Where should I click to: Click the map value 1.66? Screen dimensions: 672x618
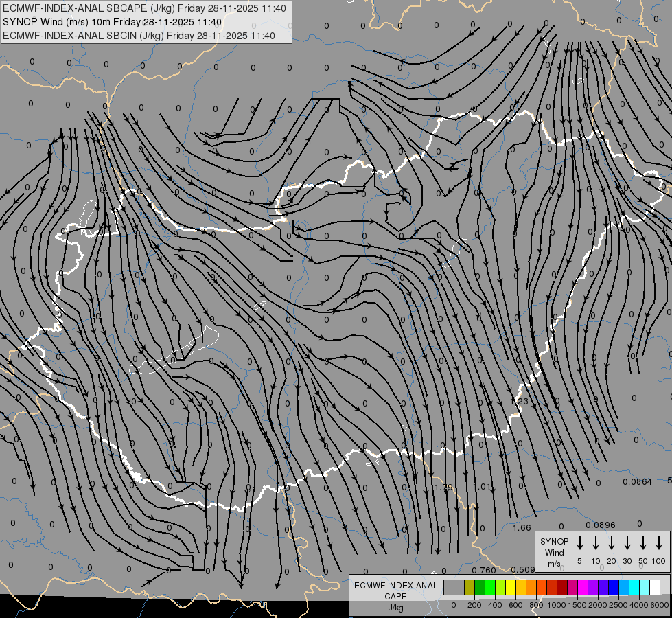522,527
